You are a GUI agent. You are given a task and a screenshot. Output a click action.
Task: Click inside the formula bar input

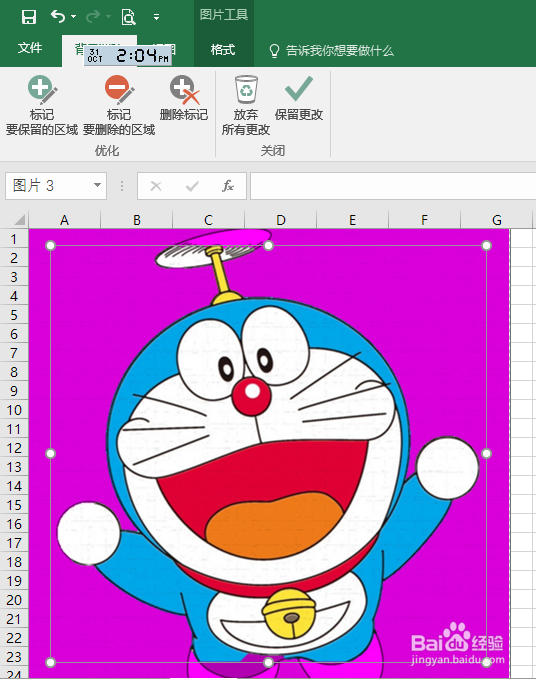pos(393,186)
